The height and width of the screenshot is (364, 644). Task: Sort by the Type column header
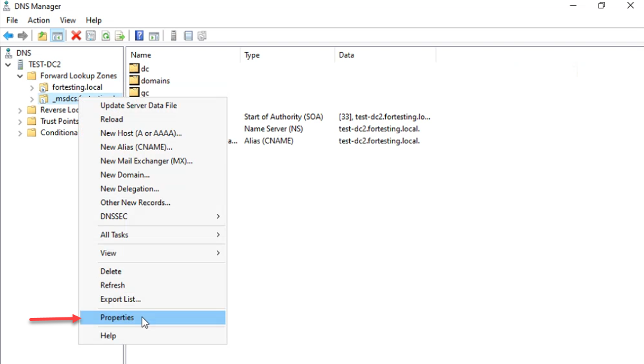pyautogui.click(x=288, y=55)
